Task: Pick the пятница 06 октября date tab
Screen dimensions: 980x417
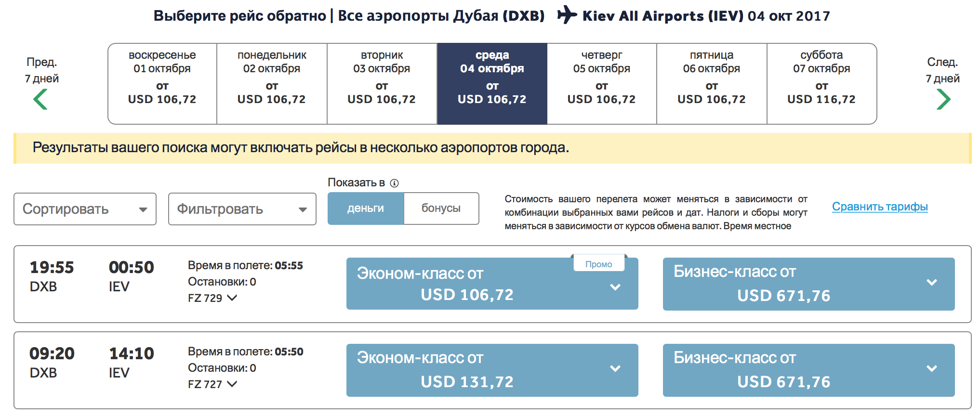Action: [712, 84]
